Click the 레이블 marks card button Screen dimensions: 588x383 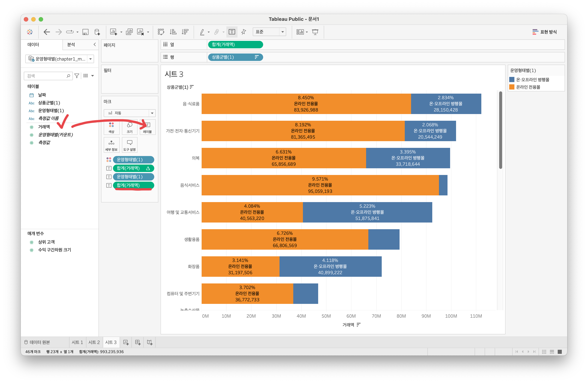click(147, 127)
